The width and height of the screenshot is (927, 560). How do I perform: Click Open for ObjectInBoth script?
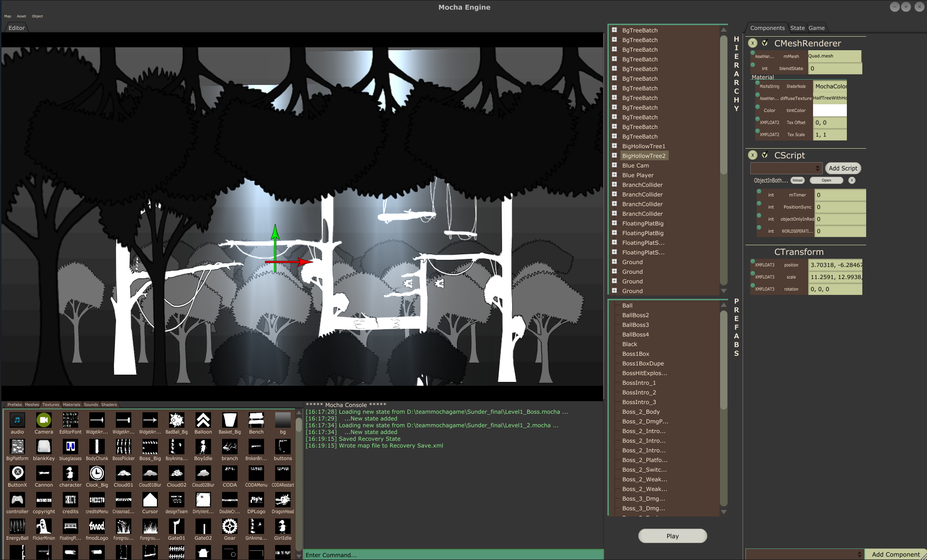827,181
